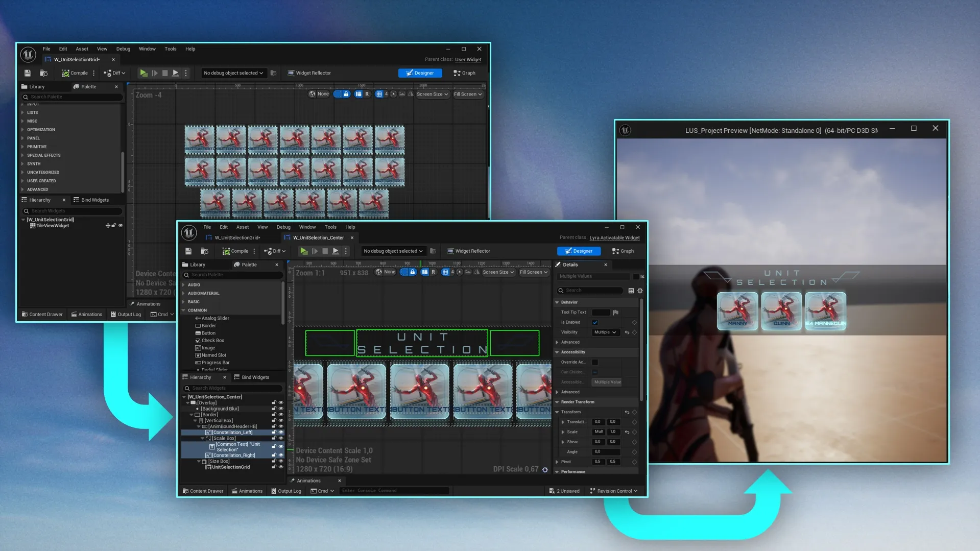Click Tool Tip Text bind flag icon
Screen dimensions: 980x551
[616, 313]
